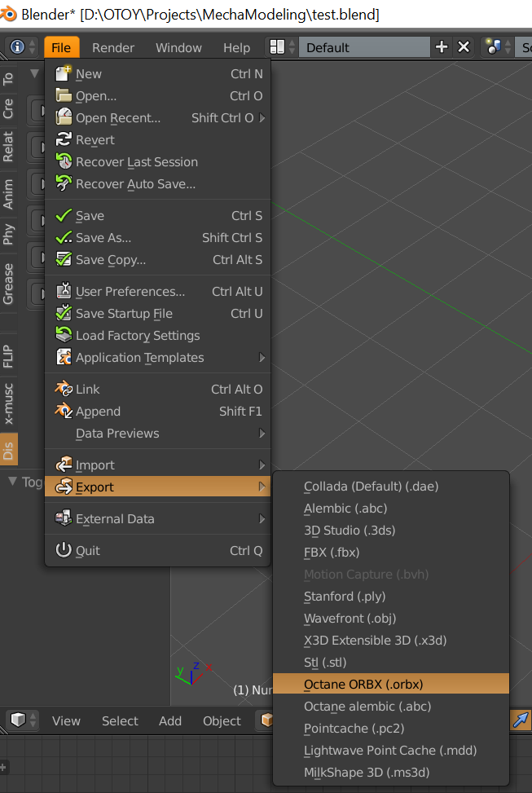This screenshot has height=793, width=532.
Task: Open the Render menu
Action: (x=112, y=47)
